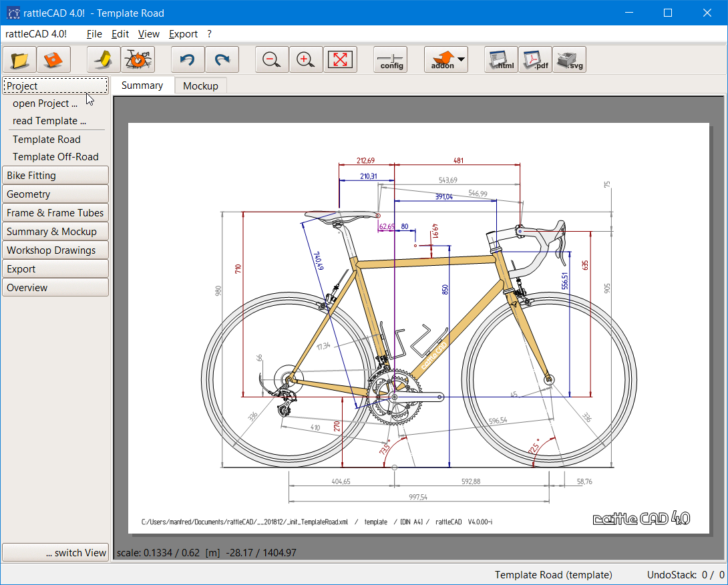Expand the Overview section

55,287
